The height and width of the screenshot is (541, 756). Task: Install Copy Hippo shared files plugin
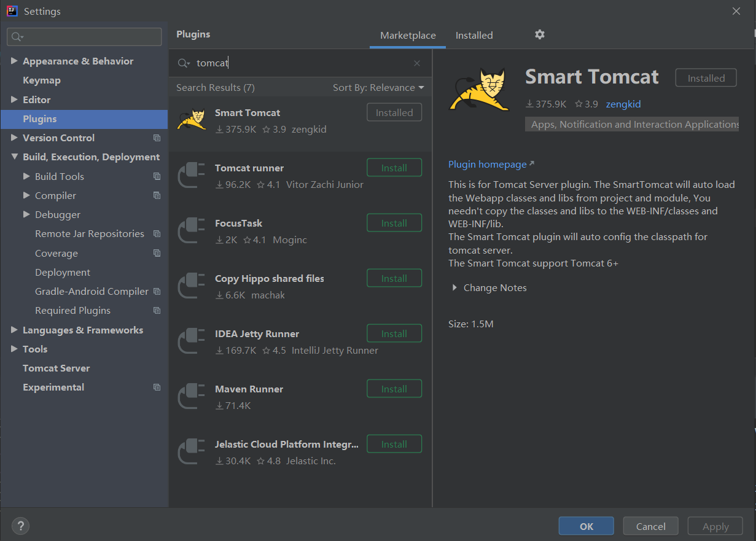[x=394, y=279]
